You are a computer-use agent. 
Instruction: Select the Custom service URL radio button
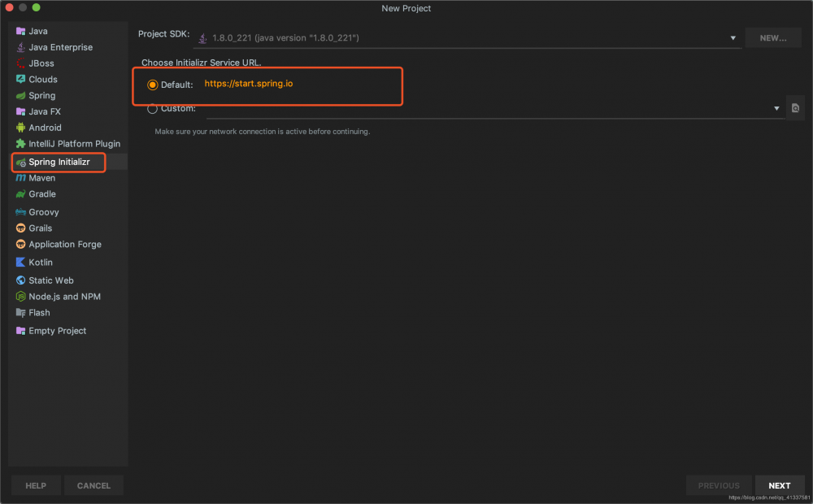pos(153,109)
